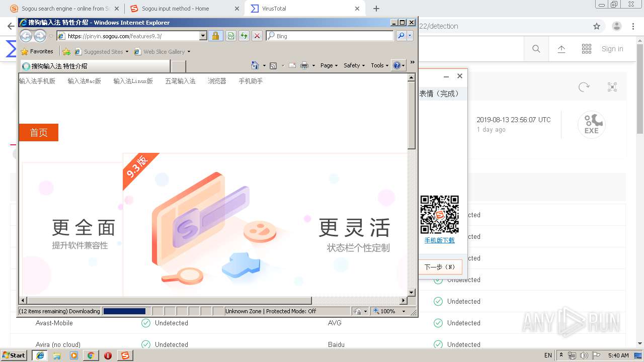644x362 pixels.
Task: Refresh the page in Internet Explorer
Action: coord(244,36)
